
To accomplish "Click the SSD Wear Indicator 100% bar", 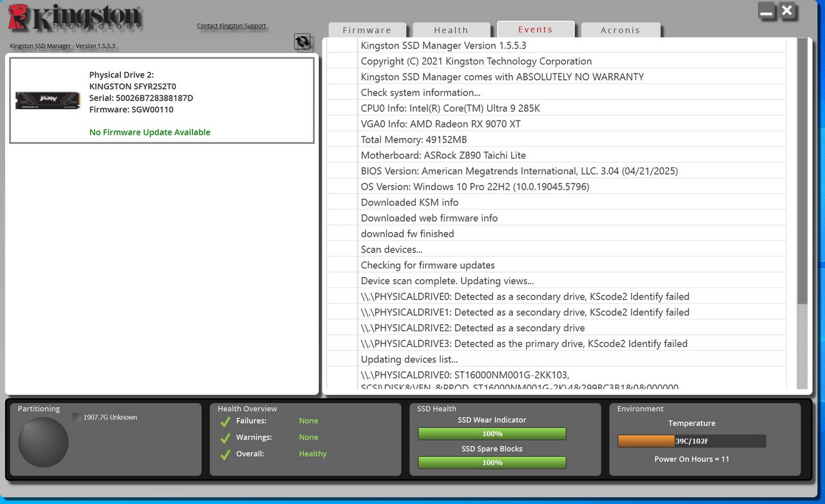I will point(492,434).
